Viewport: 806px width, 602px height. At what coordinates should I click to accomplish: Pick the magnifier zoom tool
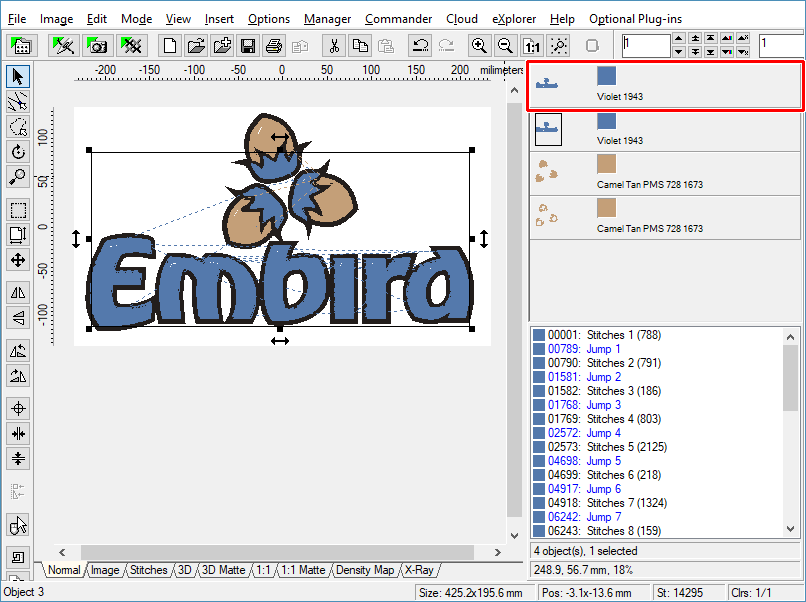(18, 177)
